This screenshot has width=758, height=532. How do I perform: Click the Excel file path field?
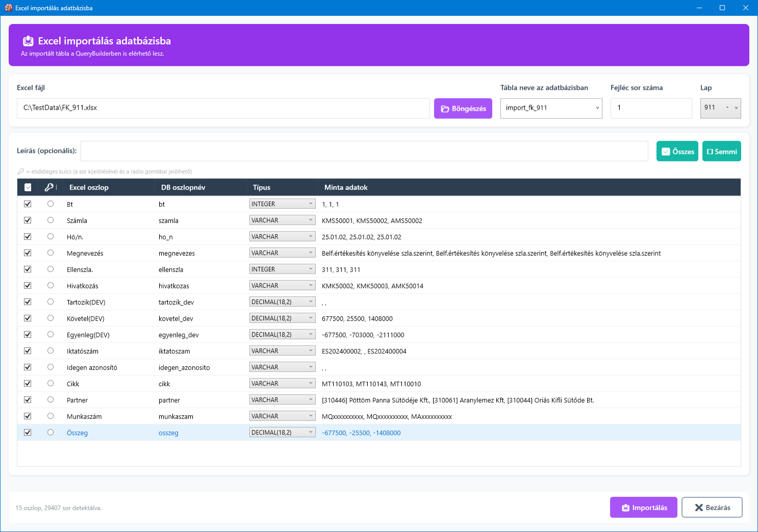click(x=223, y=108)
